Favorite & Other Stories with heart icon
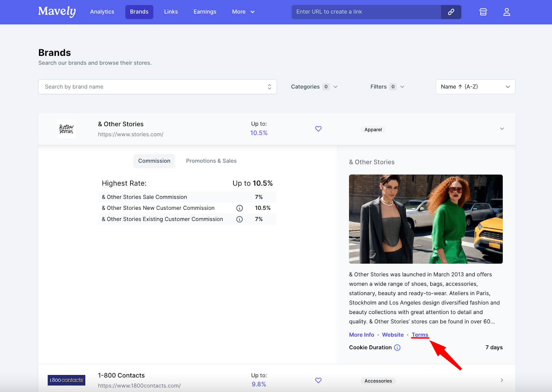The height and width of the screenshot is (392, 552). 318,129
